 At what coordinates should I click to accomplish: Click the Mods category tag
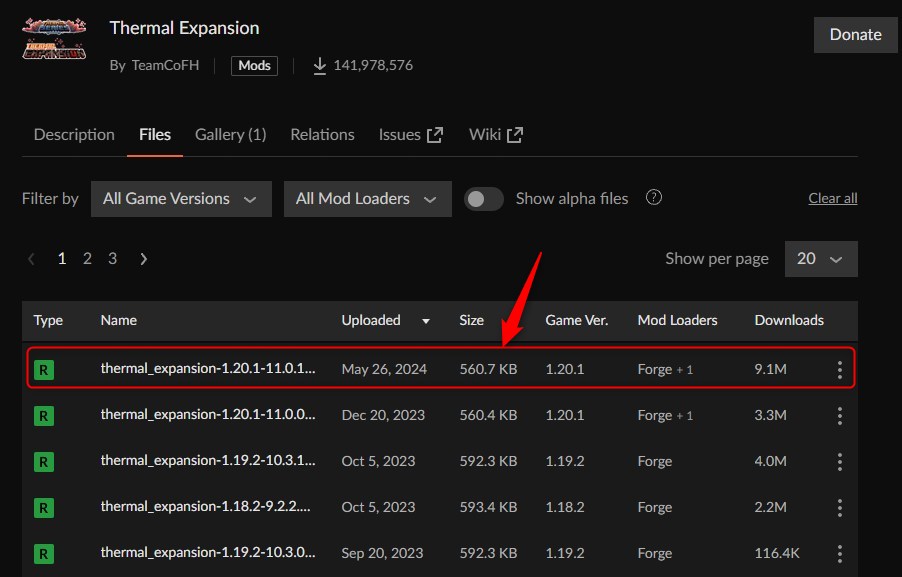point(254,66)
